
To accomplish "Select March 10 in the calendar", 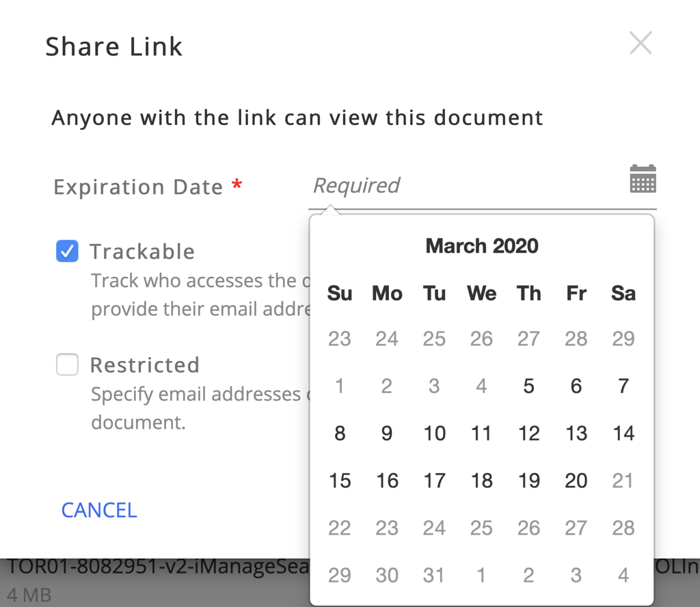I will tap(434, 433).
